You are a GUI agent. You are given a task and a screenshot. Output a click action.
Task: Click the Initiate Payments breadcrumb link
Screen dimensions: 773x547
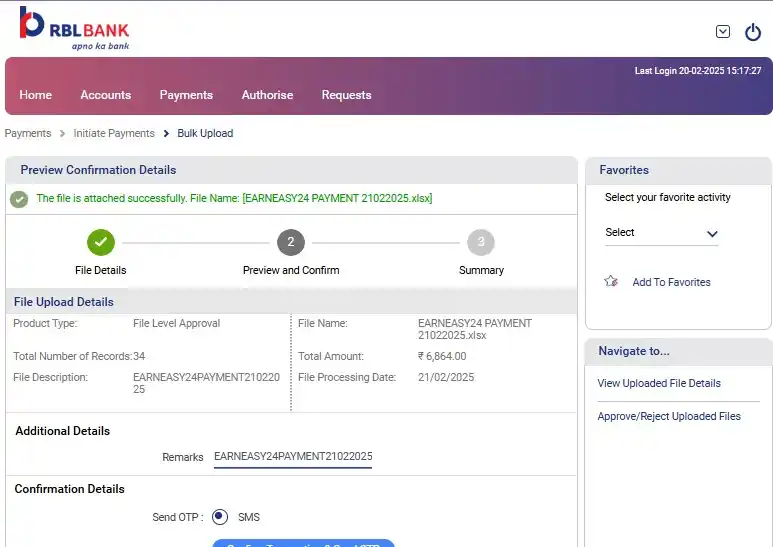pos(114,134)
